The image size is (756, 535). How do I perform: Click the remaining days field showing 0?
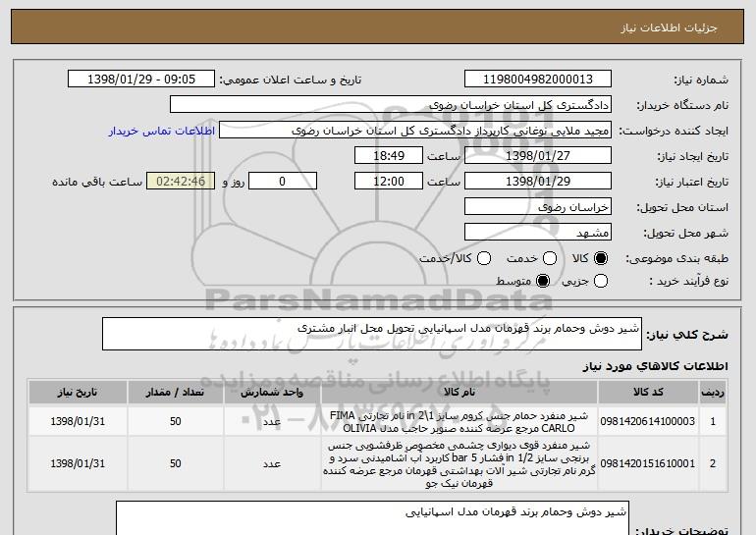click(283, 182)
